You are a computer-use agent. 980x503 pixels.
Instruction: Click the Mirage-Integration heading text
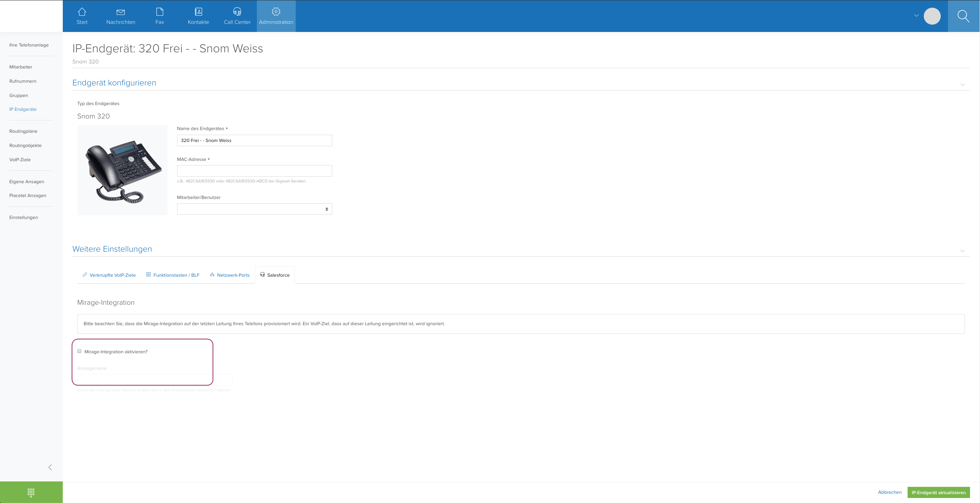tap(106, 302)
